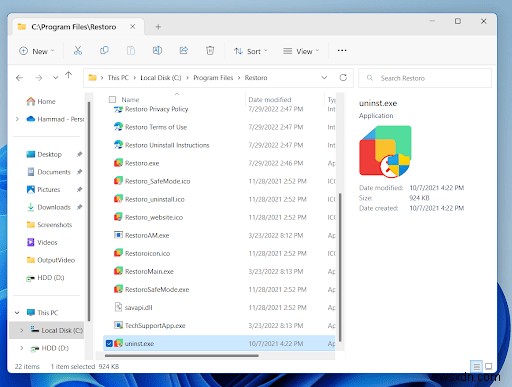Toggle the select all items checkbox
This screenshot has height=387, width=512.
(112, 99)
